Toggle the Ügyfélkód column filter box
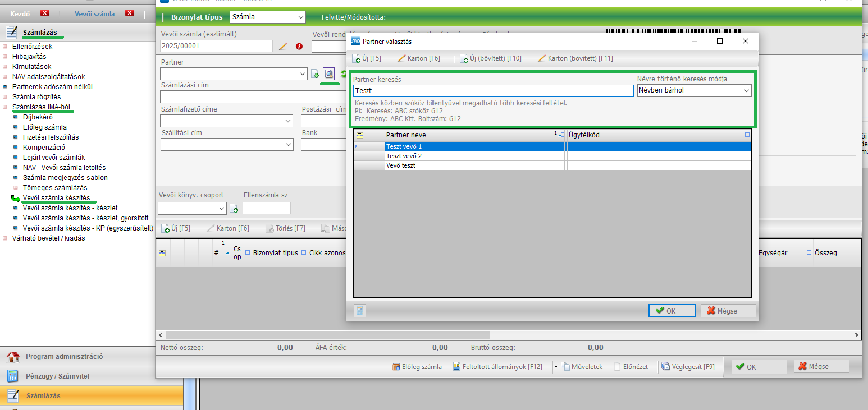The image size is (868, 410). point(747,135)
